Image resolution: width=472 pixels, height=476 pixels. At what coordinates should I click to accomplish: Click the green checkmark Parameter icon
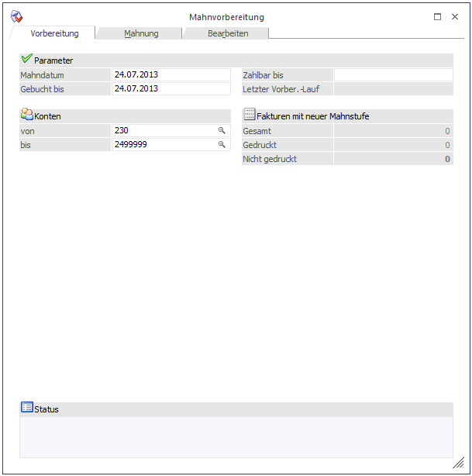[26, 59]
